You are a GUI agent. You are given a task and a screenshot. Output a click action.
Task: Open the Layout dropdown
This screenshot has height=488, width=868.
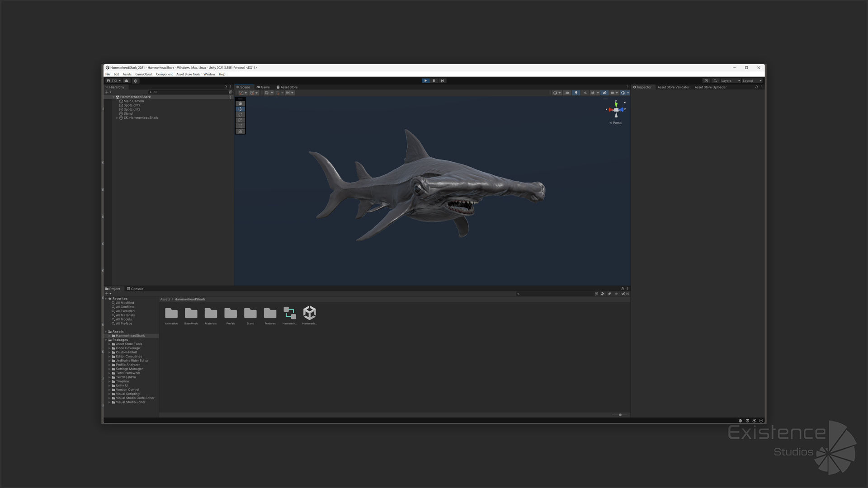click(752, 81)
